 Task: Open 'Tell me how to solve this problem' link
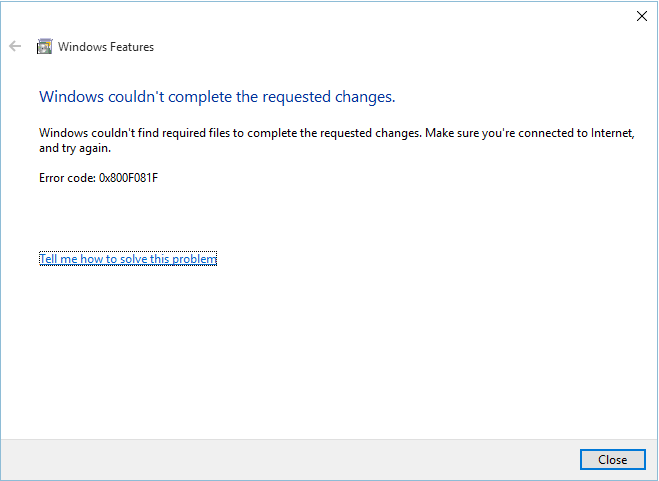pos(128,259)
